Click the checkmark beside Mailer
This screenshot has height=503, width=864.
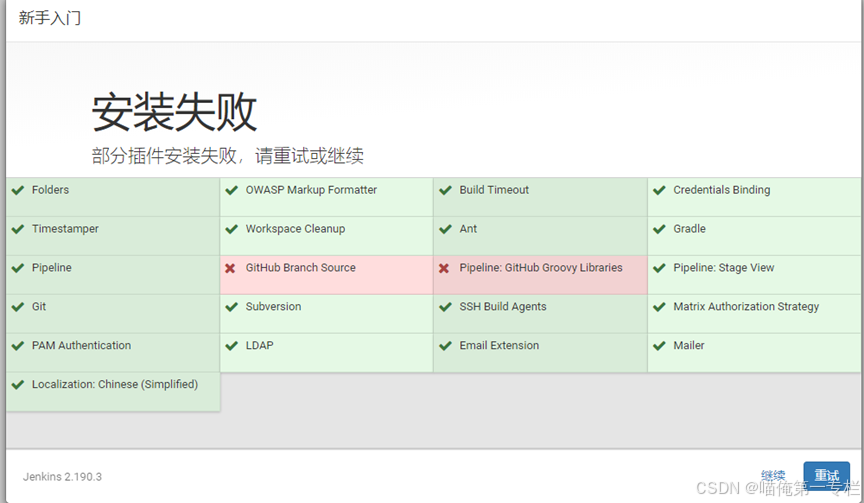pos(659,346)
